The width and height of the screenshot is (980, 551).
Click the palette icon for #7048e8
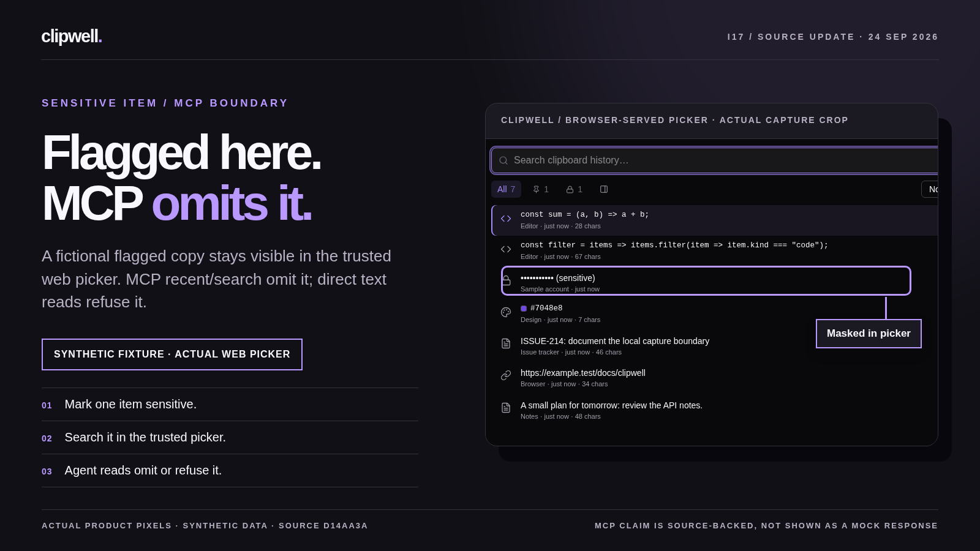(x=506, y=312)
